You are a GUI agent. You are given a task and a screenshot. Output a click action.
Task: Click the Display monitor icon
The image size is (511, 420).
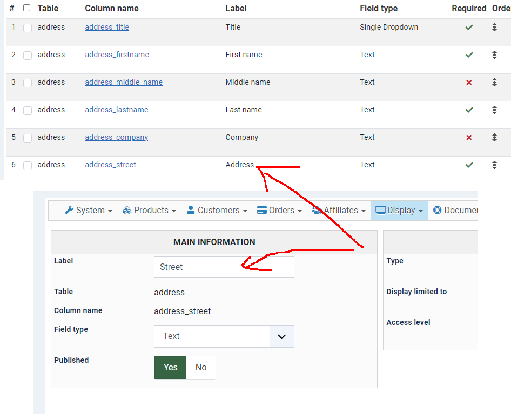381,211
